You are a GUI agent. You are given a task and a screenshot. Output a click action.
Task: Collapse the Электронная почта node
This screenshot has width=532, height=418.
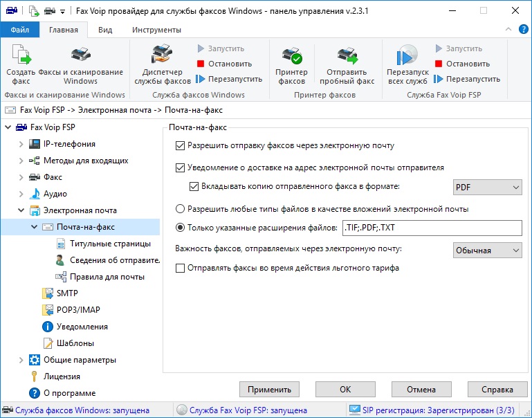click(21, 210)
